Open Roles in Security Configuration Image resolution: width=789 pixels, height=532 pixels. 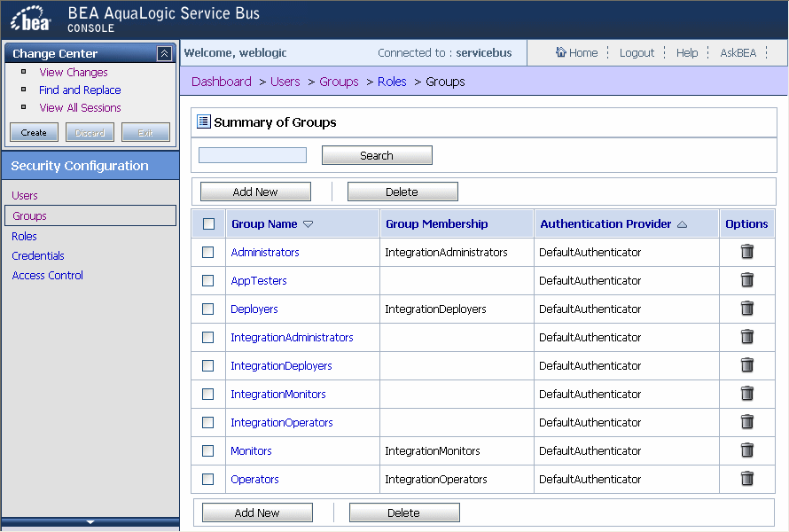(24, 236)
